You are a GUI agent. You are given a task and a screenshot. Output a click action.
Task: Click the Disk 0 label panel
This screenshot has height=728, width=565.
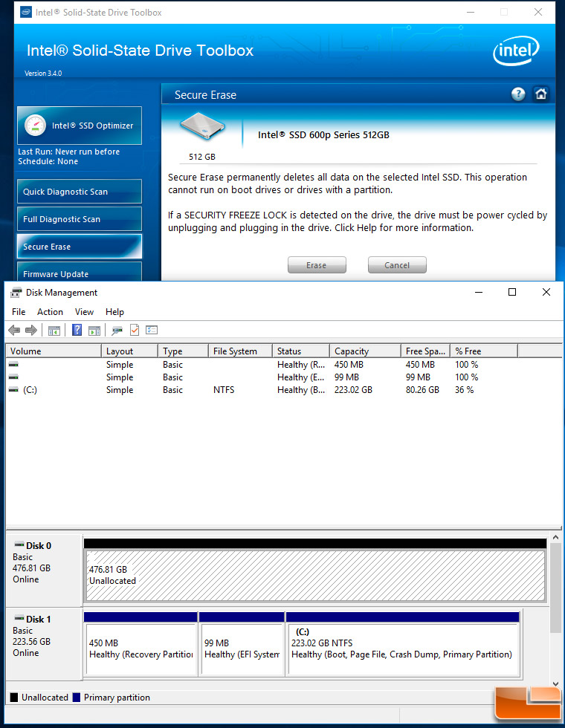44,571
